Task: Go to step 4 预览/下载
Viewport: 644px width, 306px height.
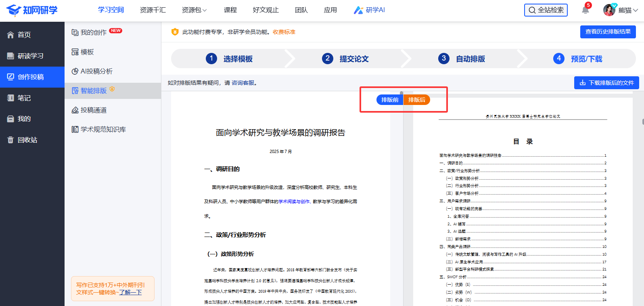Action: tap(578, 59)
